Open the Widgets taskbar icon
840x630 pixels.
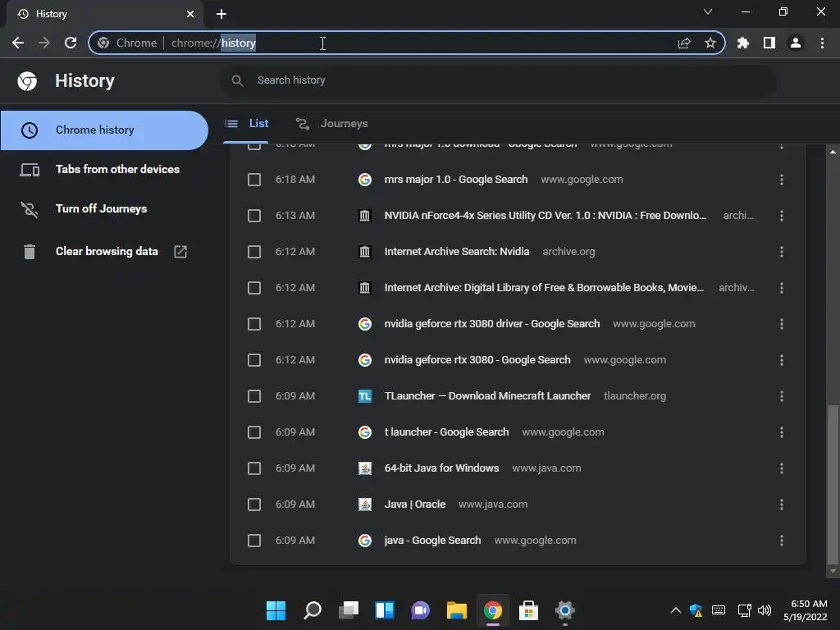pyautogui.click(x=385, y=610)
